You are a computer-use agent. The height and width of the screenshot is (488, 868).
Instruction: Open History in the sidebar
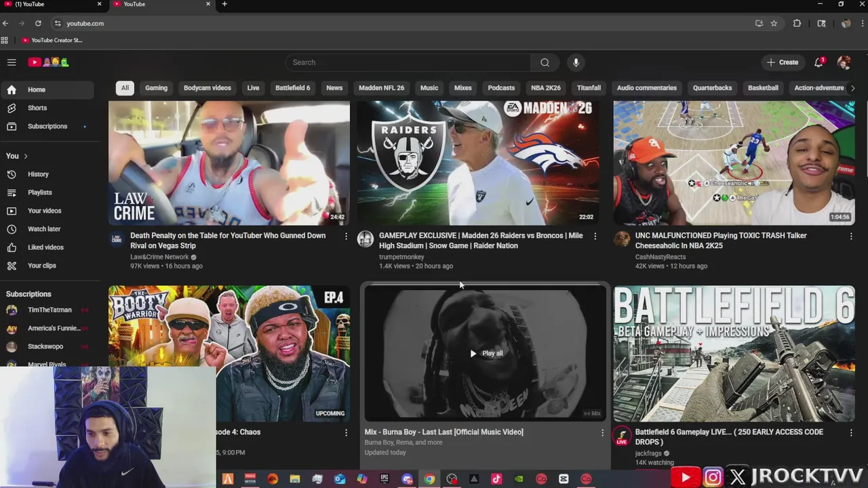(47, 174)
